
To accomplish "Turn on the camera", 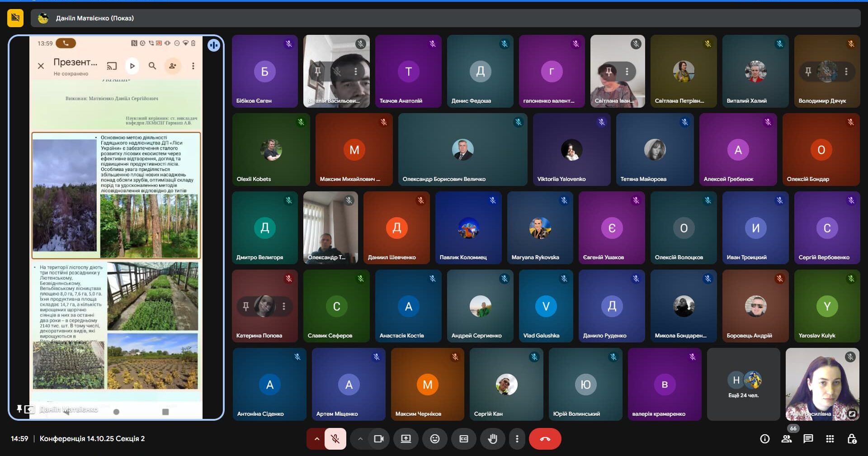I will pos(378,439).
